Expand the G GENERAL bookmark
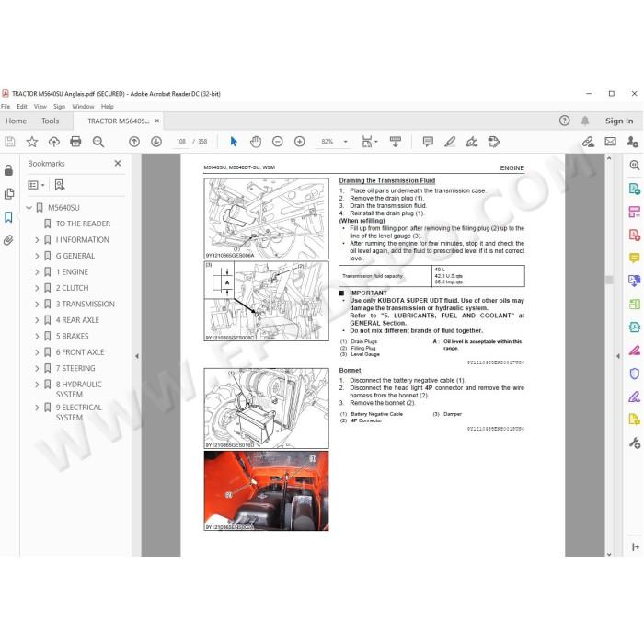This screenshot has width=644, height=644. pyautogui.click(x=37, y=256)
